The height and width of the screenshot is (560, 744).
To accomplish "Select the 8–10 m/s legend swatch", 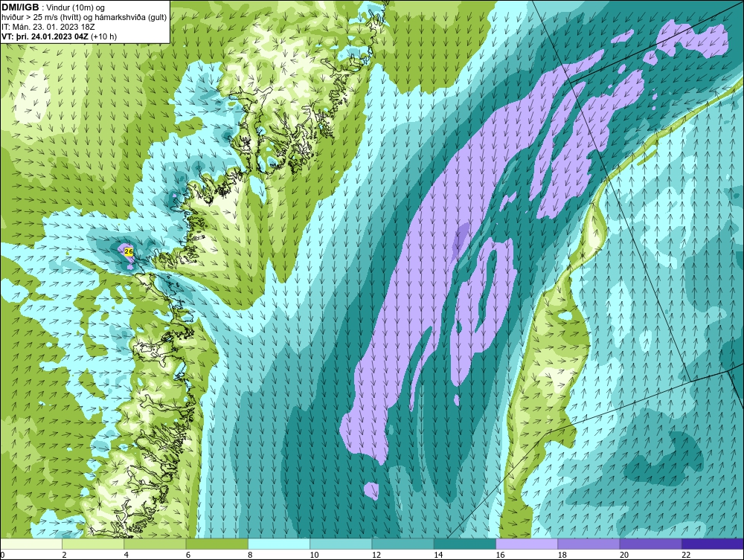I will click(279, 544).
